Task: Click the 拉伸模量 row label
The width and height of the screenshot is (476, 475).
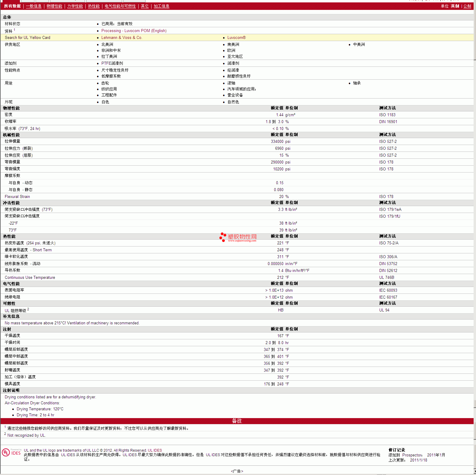Action: (x=12, y=141)
